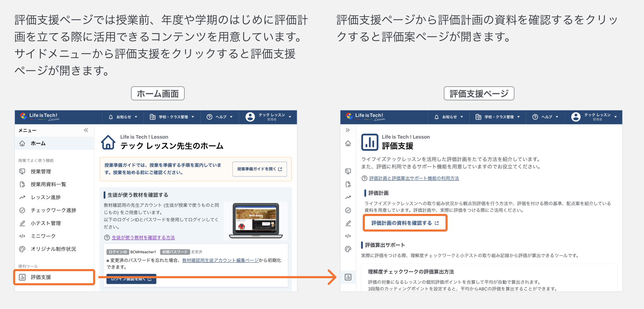
Task: Open テック レッスン account menu in 評価支援ページ
Action: pyautogui.click(x=594, y=117)
